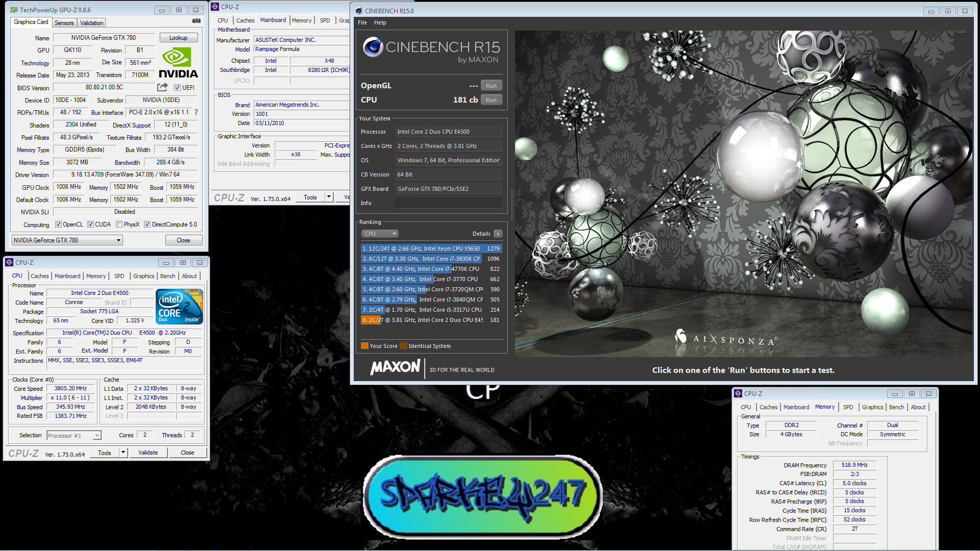Switch to the Validation tab in GPU-Z
980x551 pixels.
pos(91,22)
